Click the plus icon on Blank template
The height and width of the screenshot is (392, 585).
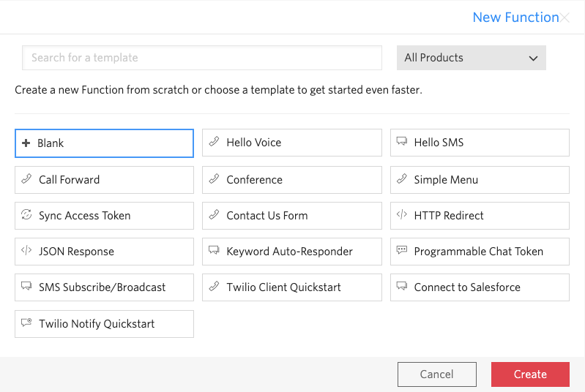click(x=26, y=143)
